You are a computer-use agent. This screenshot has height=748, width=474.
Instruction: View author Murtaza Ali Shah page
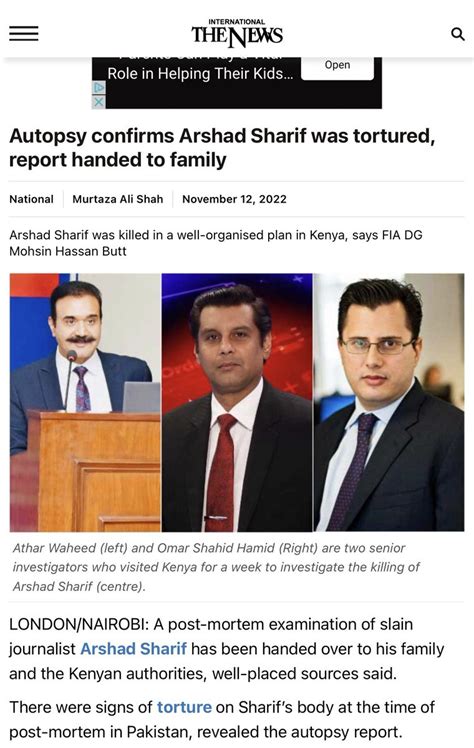(118, 199)
